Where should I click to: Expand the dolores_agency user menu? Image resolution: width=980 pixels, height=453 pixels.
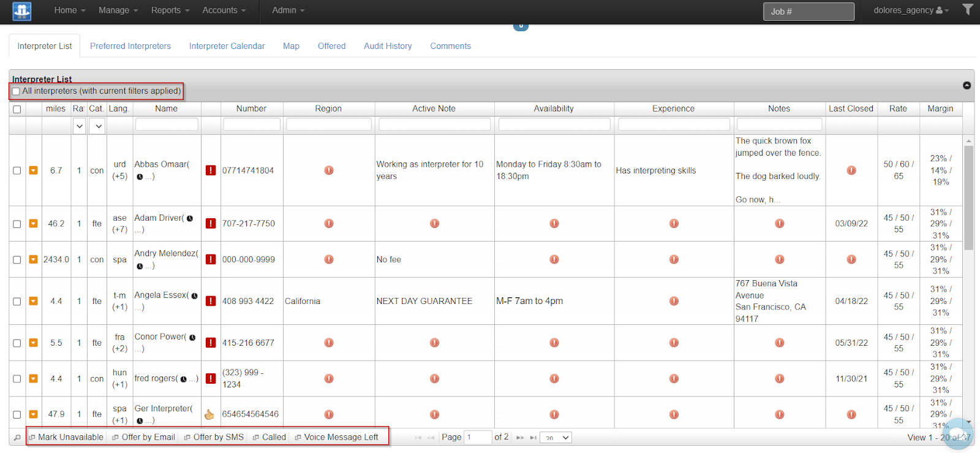click(911, 10)
